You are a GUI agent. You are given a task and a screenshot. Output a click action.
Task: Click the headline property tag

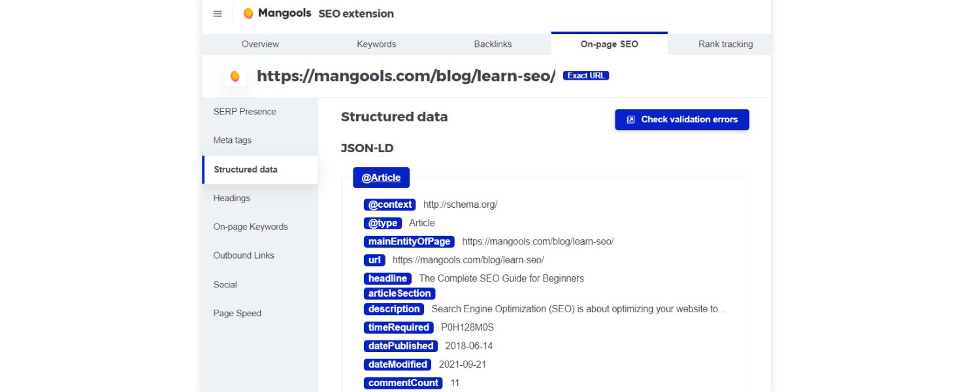point(387,278)
